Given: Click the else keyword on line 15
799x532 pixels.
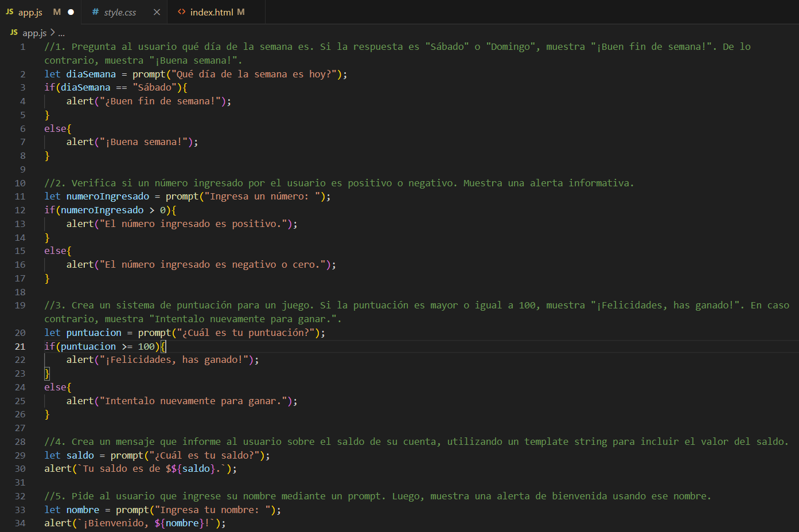Looking at the screenshot, I should (x=56, y=251).
